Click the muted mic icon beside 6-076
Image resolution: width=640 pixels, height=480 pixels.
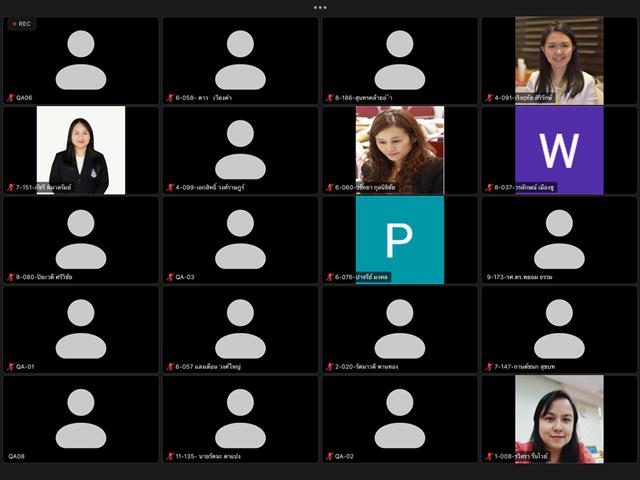click(x=330, y=277)
